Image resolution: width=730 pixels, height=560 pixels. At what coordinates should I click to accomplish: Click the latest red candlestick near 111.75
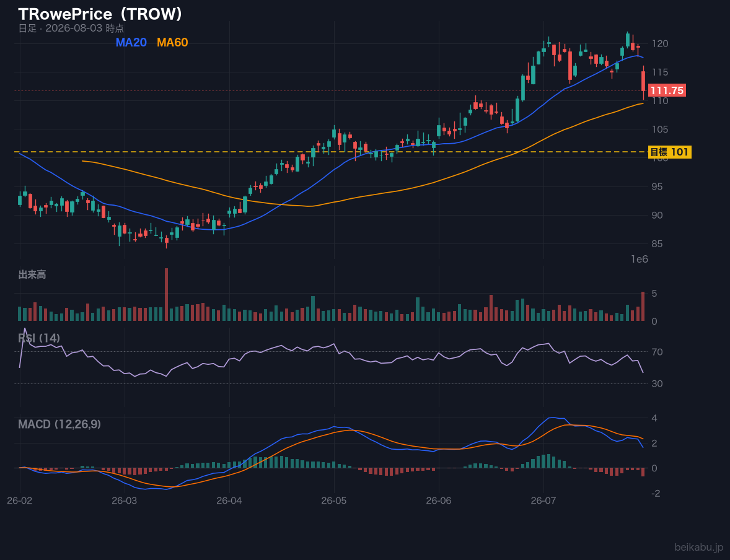point(643,82)
